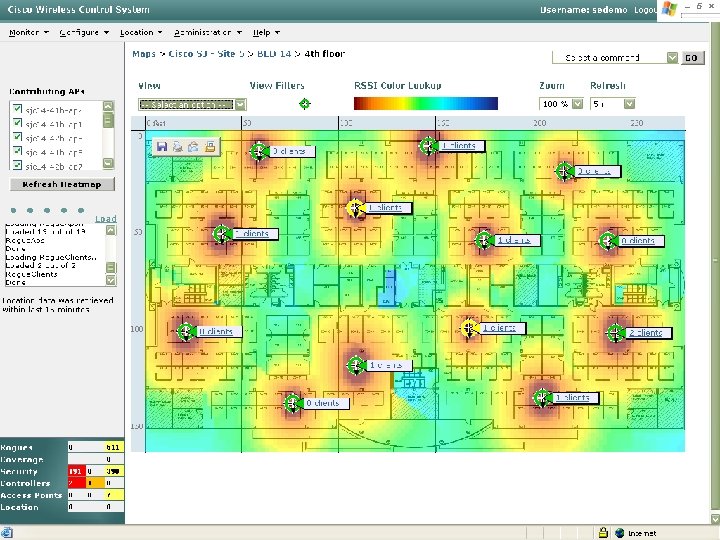The image size is (720, 540).
Task: Click the View Filters green target icon
Action: click(x=304, y=104)
